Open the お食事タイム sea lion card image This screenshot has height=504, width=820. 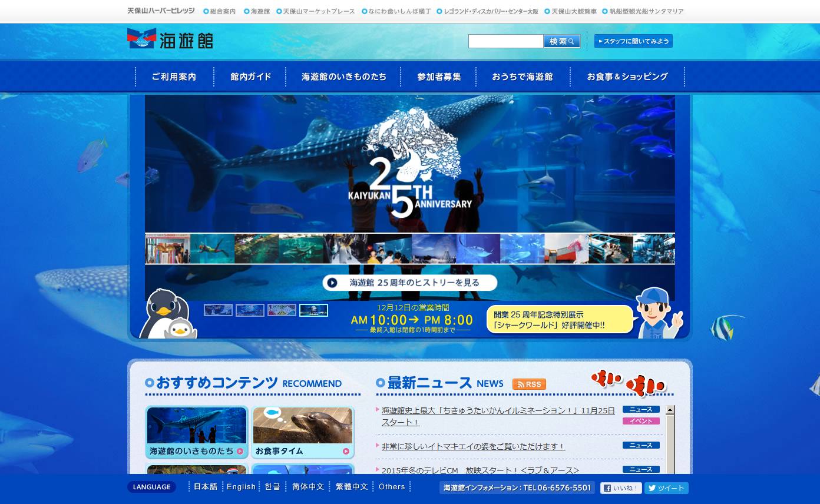point(303,425)
